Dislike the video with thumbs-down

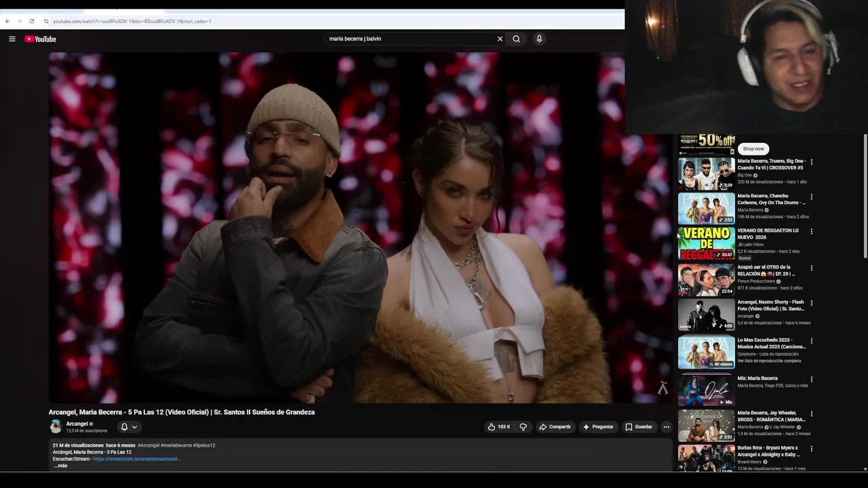[x=523, y=427]
